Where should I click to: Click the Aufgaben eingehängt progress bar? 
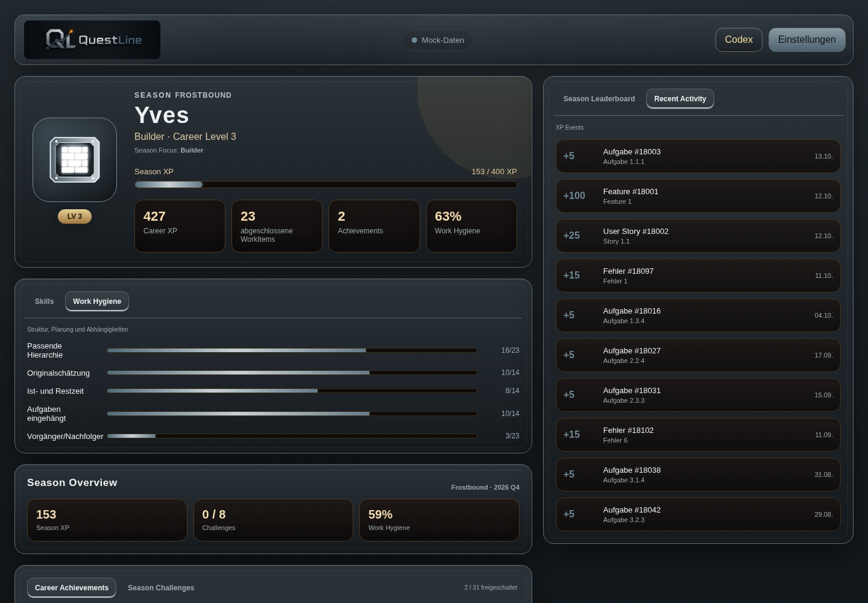[292, 414]
